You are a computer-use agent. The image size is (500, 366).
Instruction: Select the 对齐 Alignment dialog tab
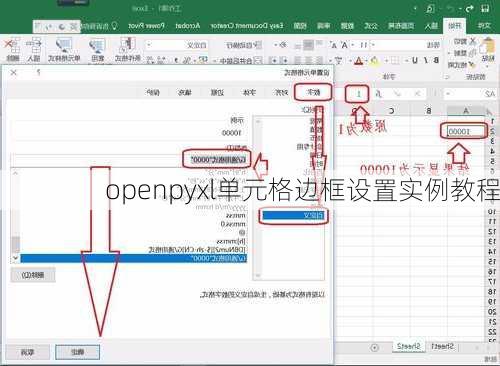[281, 92]
